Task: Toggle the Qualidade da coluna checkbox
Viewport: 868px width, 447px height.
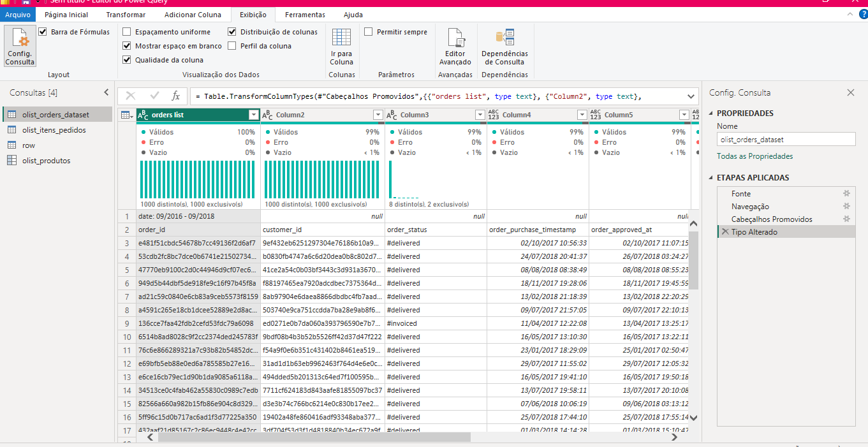Action: tap(127, 60)
